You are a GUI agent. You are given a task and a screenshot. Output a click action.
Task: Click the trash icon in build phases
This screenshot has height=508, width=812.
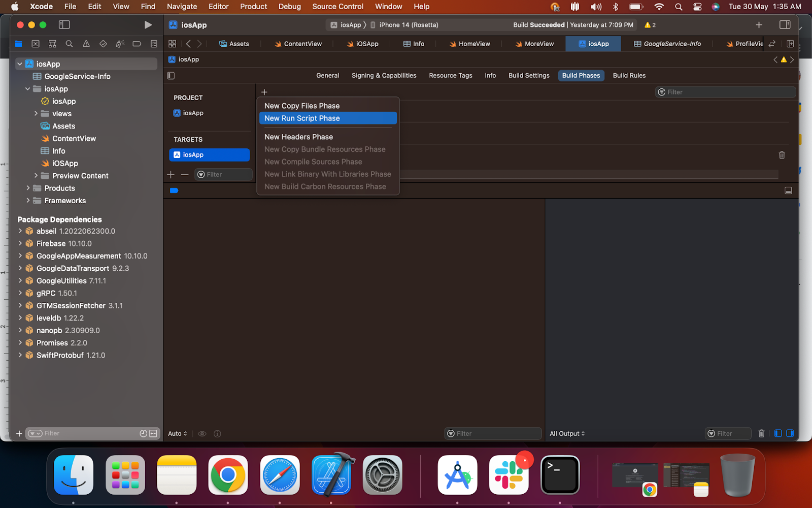[782, 155]
